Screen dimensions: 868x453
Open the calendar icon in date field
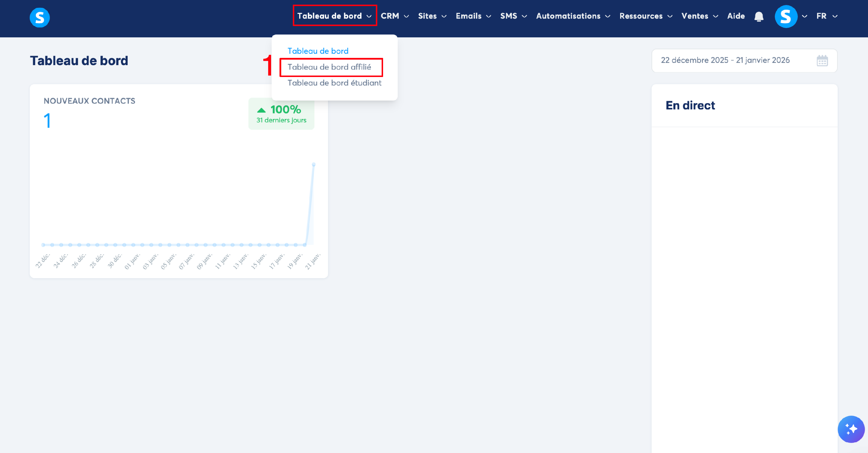click(822, 61)
